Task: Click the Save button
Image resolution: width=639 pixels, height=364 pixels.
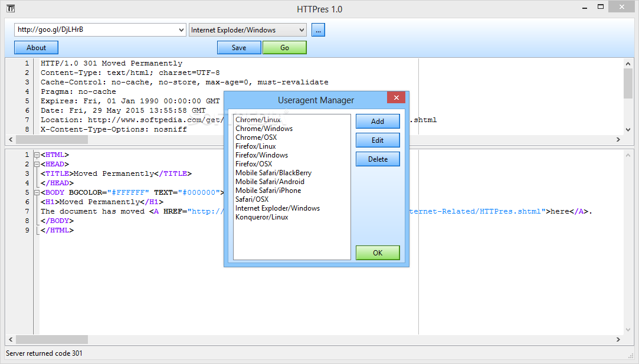Action: [239, 48]
